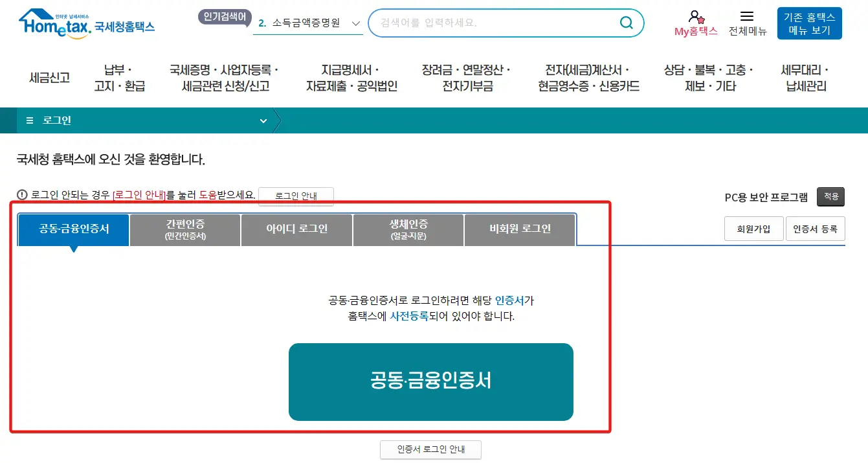Click the My홈택스 person icon
868x463 pixels.
point(696,16)
